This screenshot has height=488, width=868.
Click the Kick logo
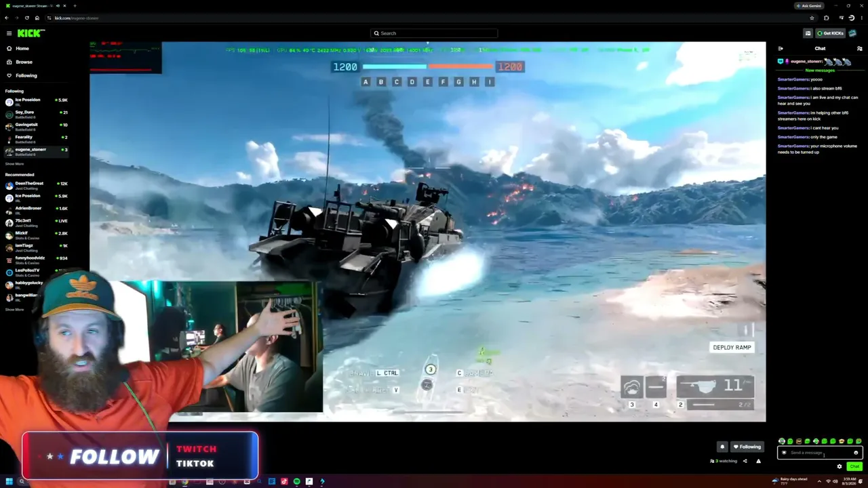click(31, 33)
